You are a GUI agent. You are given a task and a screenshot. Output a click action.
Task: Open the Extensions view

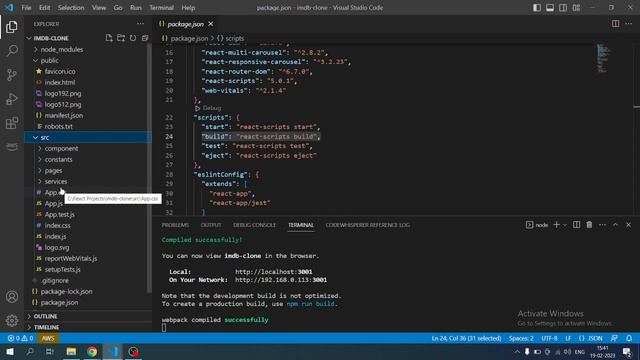pos(12,123)
